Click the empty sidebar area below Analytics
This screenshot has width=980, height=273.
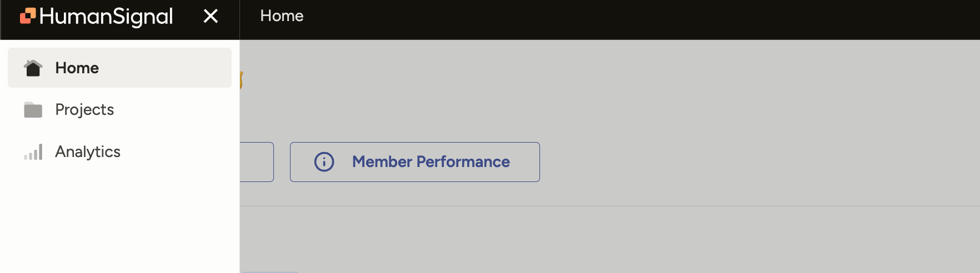(x=119, y=222)
